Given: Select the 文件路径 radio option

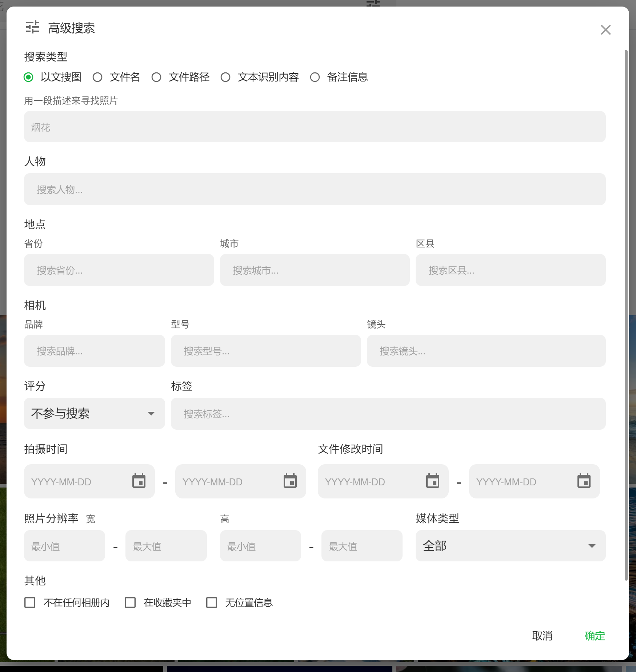Looking at the screenshot, I should pos(156,77).
